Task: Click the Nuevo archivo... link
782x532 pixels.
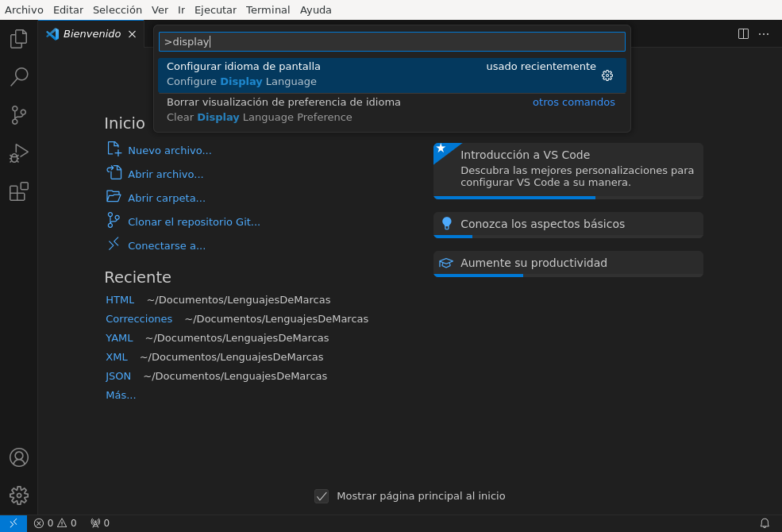Action: 170,151
